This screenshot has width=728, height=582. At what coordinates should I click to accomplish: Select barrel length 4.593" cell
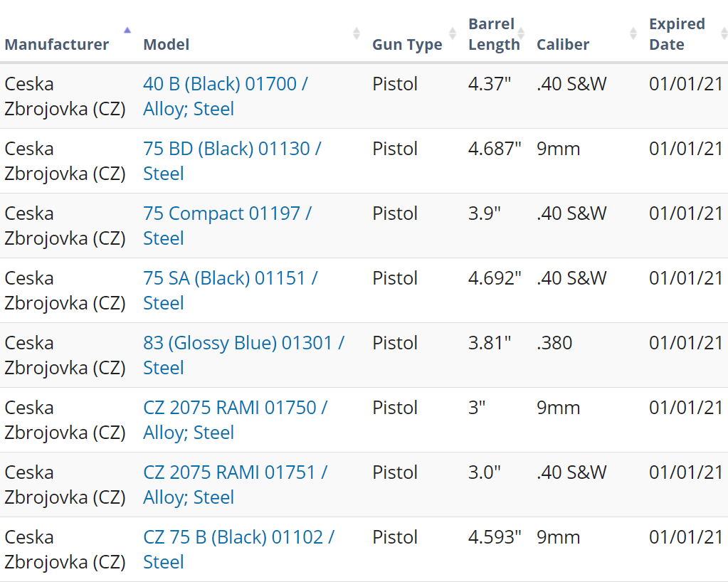click(495, 537)
